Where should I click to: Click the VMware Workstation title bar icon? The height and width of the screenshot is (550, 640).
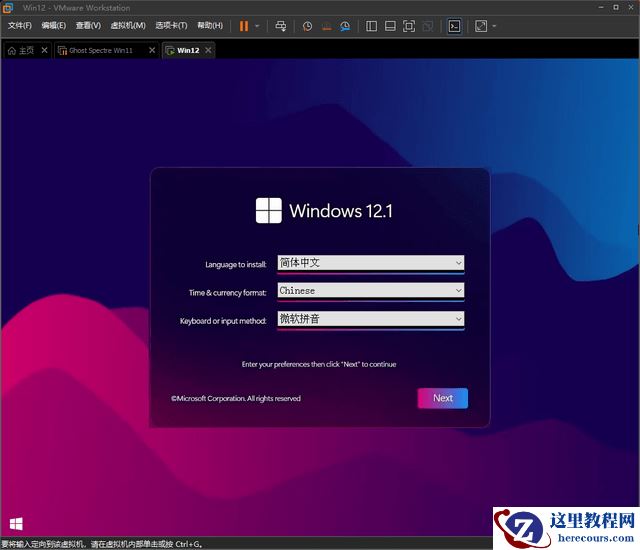click(x=8, y=7)
